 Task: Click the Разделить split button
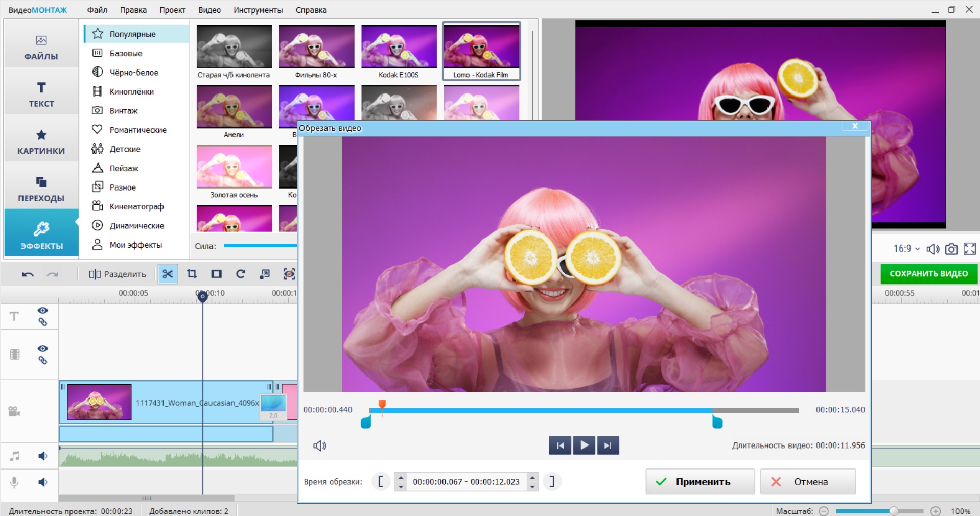tap(118, 274)
